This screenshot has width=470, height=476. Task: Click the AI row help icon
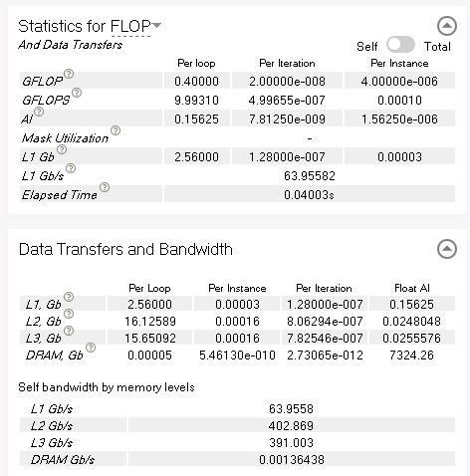coord(39,112)
